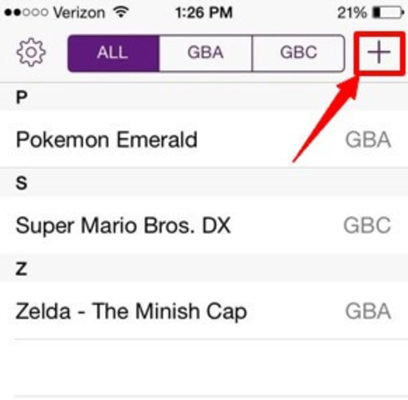Tap the Verizon carrier label
408x400 pixels.
click(x=79, y=13)
